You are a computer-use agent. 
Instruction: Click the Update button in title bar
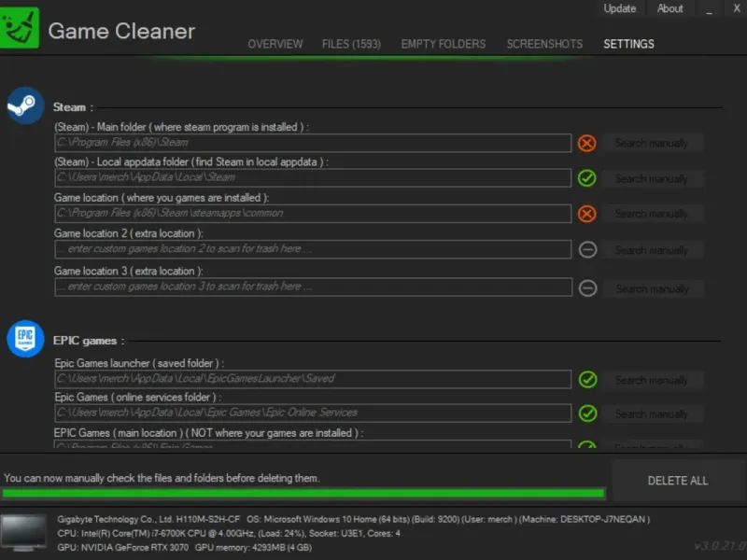620,8
